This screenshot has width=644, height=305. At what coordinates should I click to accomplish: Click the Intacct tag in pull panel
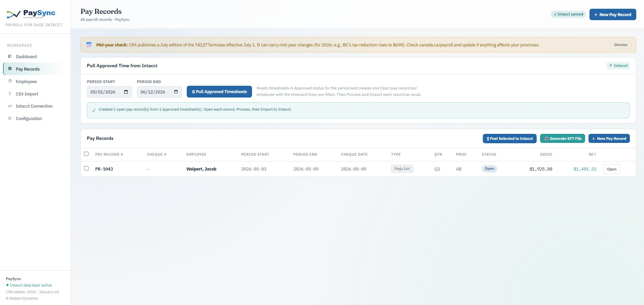[x=618, y=66]
